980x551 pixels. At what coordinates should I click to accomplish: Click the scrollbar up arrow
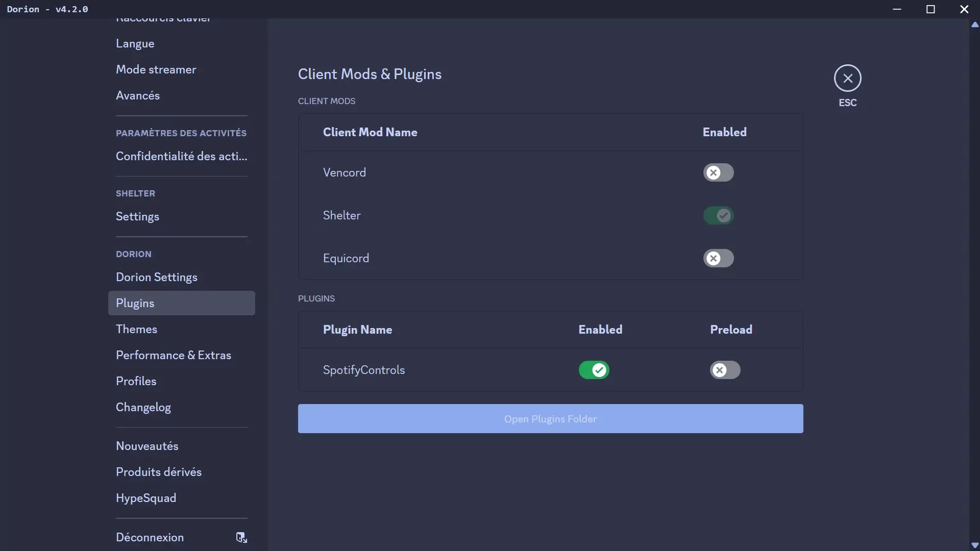[x=974, y=24]
